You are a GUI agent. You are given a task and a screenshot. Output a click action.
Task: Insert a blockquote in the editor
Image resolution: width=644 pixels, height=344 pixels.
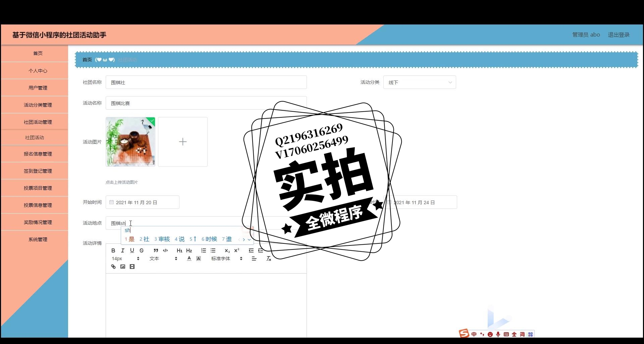coord(156,250)
